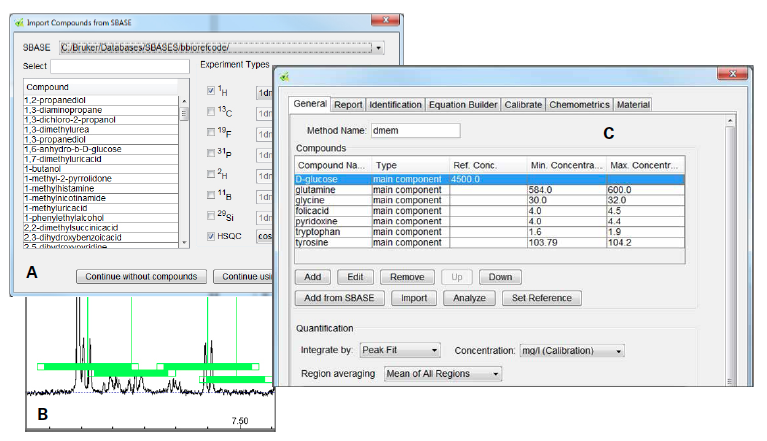Click the Edit compound button
This screenshot has height=441, width=767.
coord(355,277)
